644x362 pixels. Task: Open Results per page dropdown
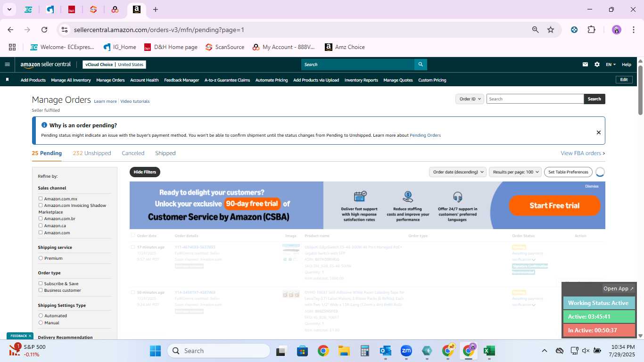point(515,172)
